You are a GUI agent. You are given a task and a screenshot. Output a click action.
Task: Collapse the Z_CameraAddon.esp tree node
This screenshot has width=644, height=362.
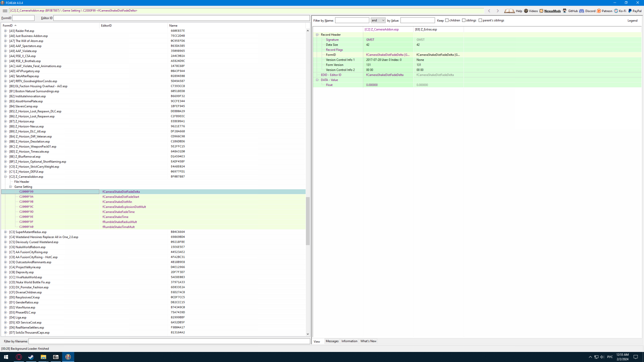tap(5, 177)
